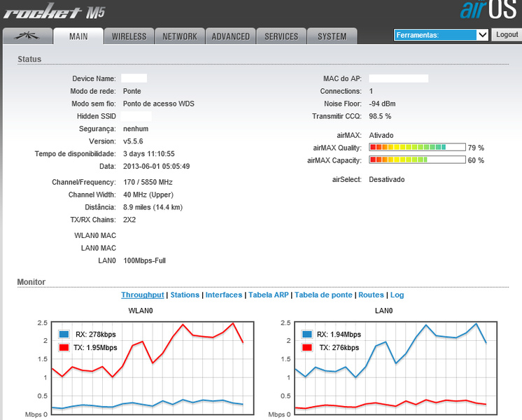522x420 pixels.
Task: Select the Throughput monitor link
Action: click(x=143, y=295)
